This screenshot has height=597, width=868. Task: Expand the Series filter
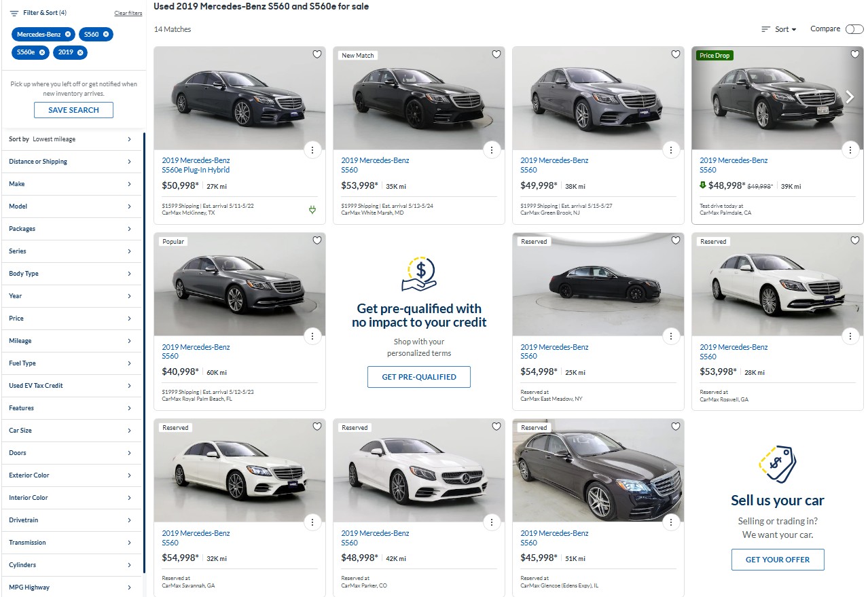[71, 251]
